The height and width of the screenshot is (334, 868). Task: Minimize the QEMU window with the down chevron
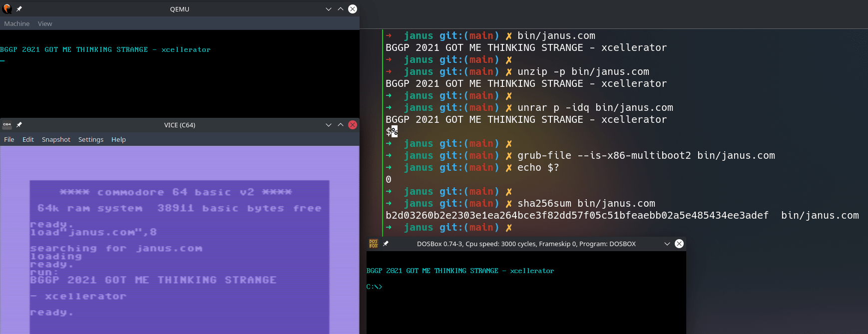(328, 9)
